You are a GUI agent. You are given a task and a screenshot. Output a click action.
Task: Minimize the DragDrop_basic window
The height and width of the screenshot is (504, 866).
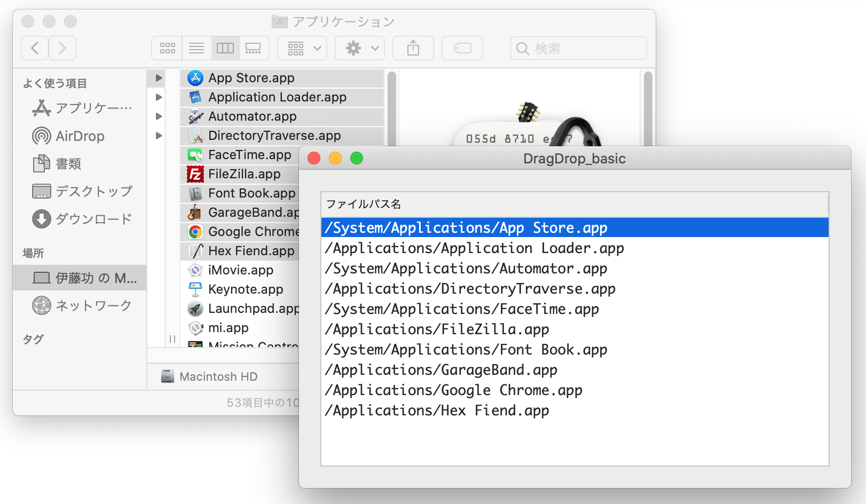tap(335, 158)
